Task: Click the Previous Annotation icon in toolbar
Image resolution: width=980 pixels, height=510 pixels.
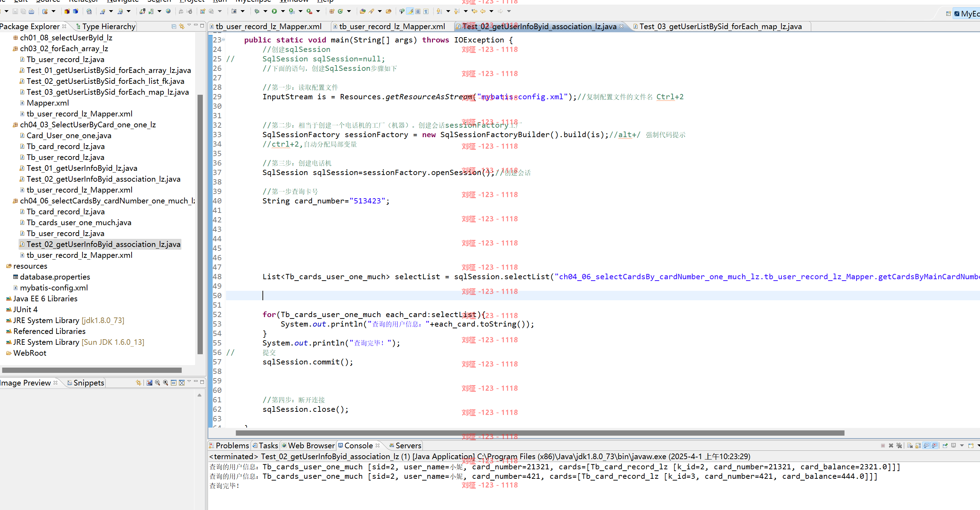Action: click(456, 12)
